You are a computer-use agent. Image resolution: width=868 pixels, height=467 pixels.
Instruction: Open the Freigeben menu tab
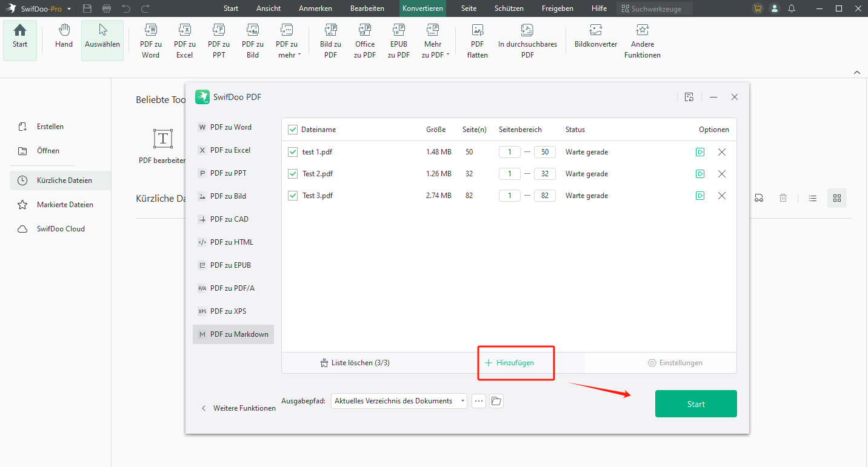coord(558,8)
